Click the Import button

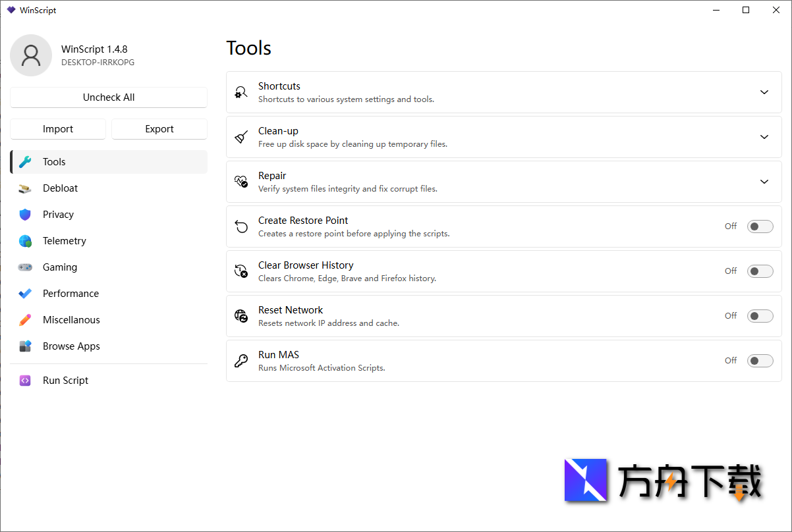[58, 129]
